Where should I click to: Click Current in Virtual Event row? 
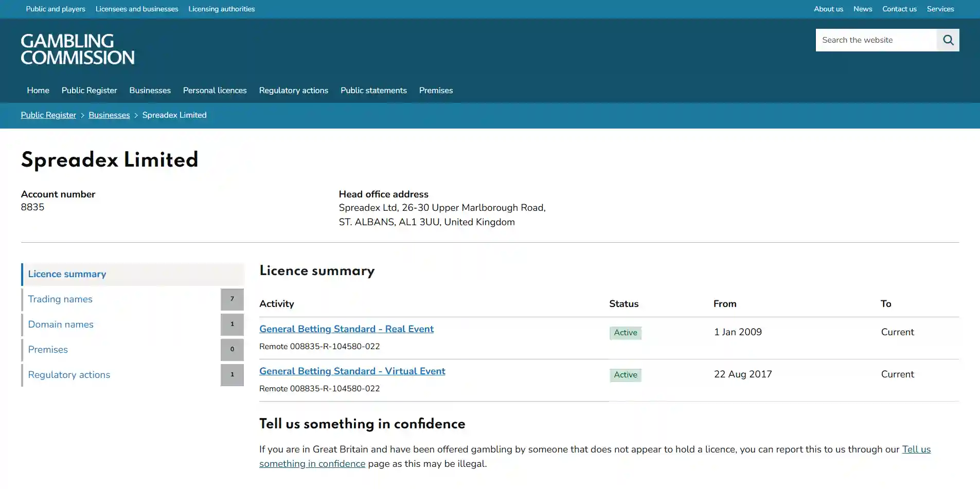pyautogui.click(x=897, y=374)
